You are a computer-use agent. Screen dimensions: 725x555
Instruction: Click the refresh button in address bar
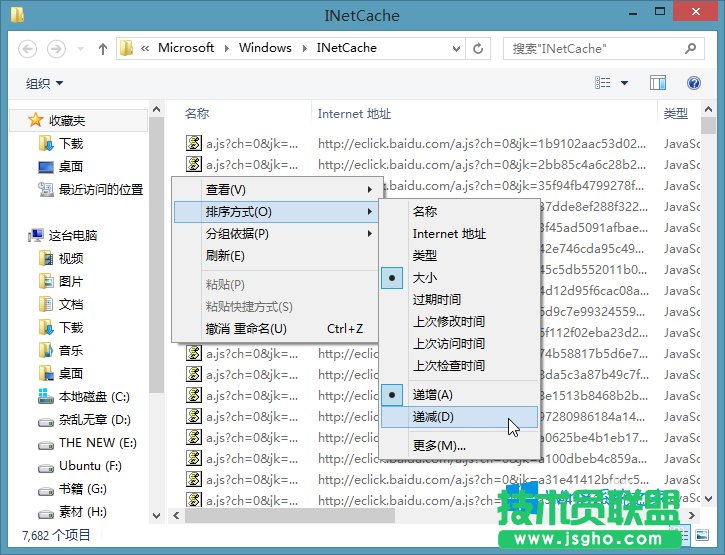[479, 48]
